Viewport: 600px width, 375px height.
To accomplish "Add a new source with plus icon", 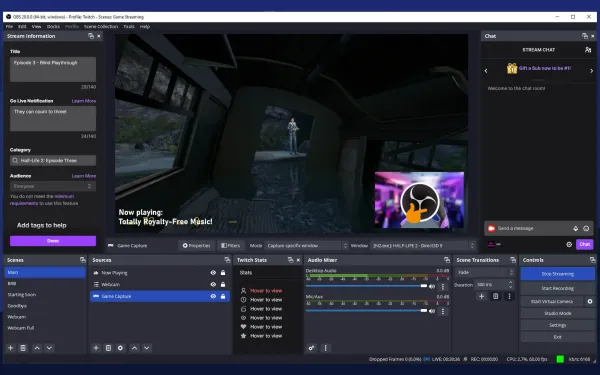I will [96, 348].
